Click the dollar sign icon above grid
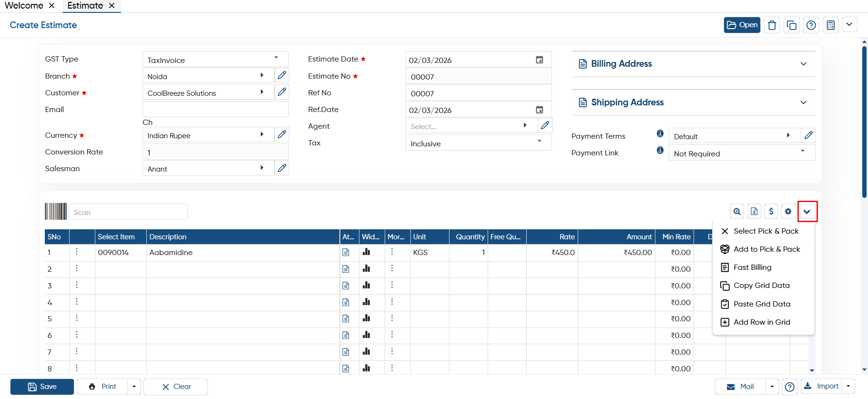The image size is (868, 399). click(771, 212)
